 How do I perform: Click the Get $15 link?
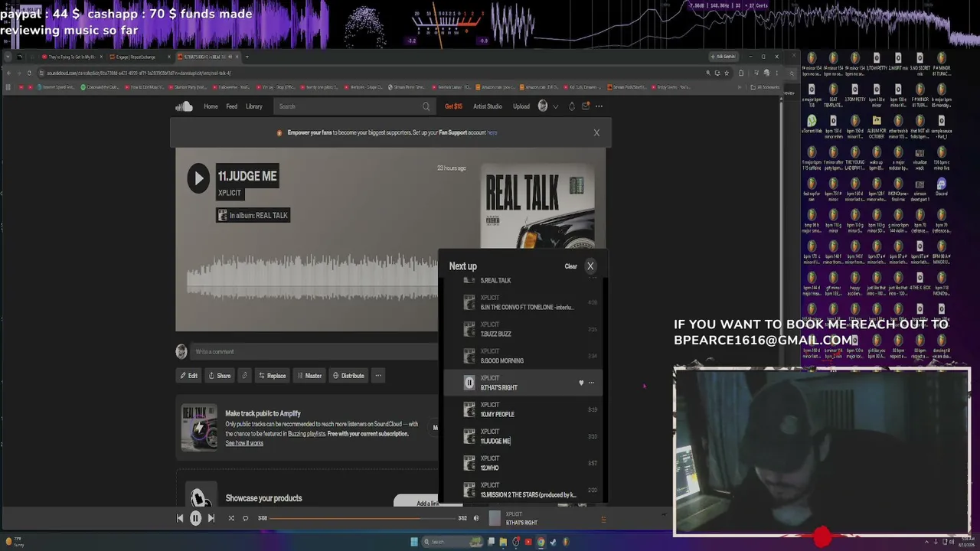click(x=453, y=106)
